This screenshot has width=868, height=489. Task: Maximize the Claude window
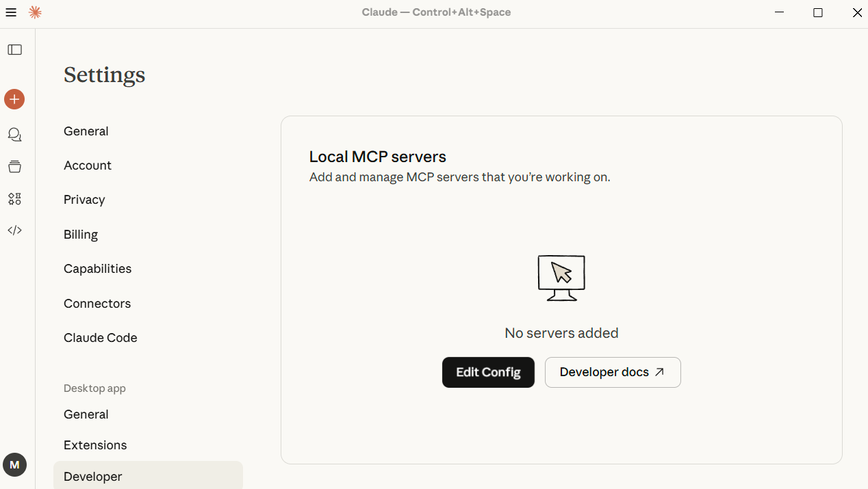[817, 12]
